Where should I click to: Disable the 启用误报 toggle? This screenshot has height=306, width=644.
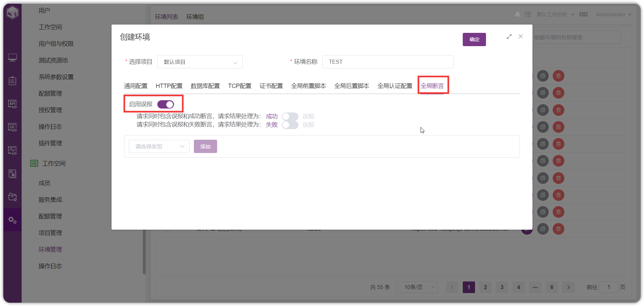(166, 105)
